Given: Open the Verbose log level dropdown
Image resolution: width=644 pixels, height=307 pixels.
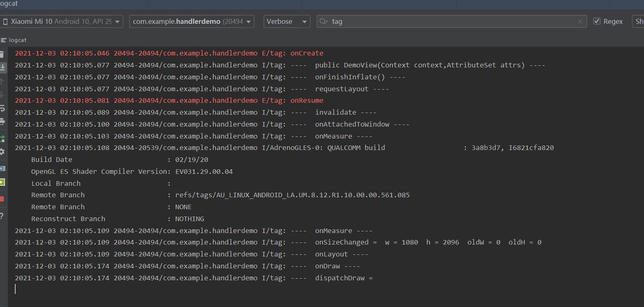Looking at the screenshot, I should (x=287, y=21).
